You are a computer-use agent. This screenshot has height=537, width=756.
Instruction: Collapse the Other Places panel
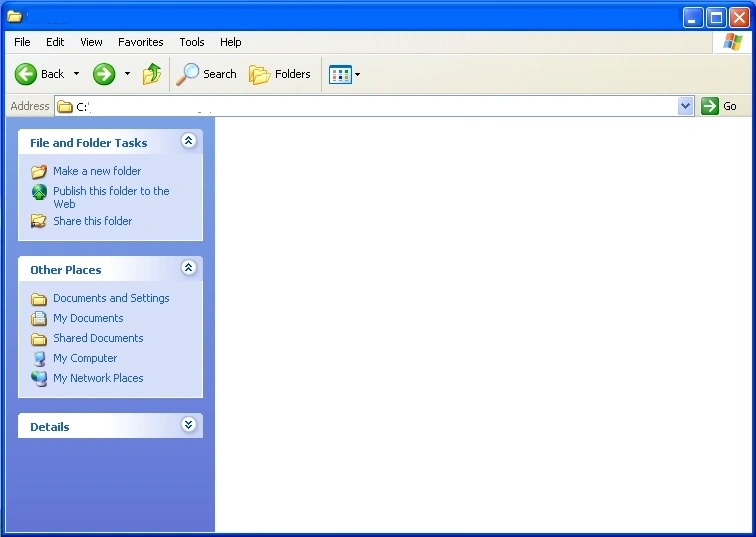pyautogui.click(x=189, y=268)
